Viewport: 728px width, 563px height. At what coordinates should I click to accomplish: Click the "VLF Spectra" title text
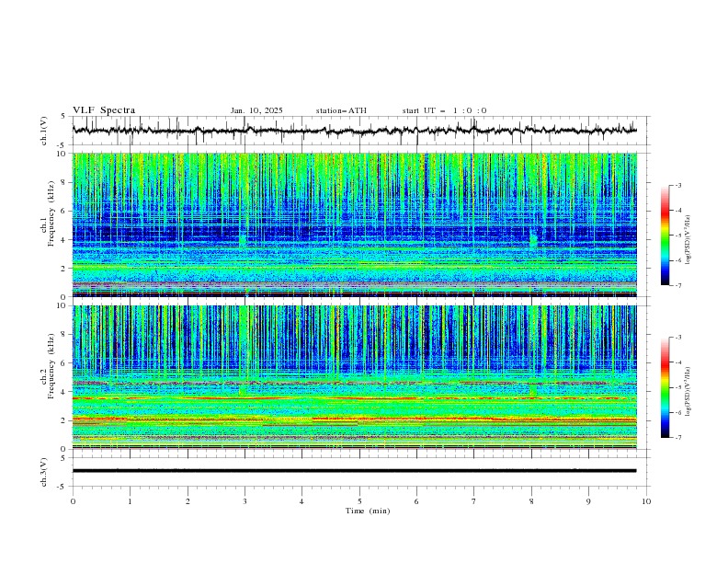(104, 110)
